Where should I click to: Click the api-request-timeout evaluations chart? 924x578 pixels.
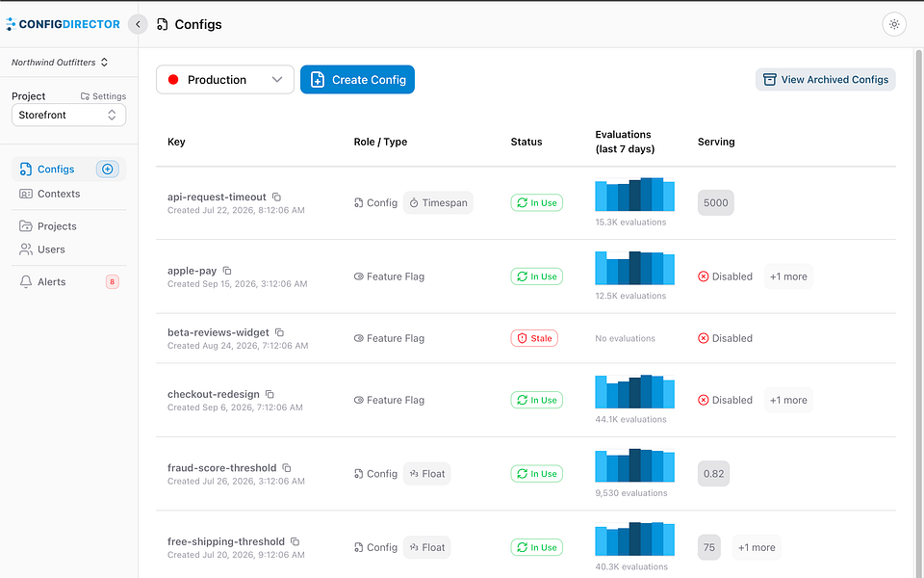click(634, 194)
